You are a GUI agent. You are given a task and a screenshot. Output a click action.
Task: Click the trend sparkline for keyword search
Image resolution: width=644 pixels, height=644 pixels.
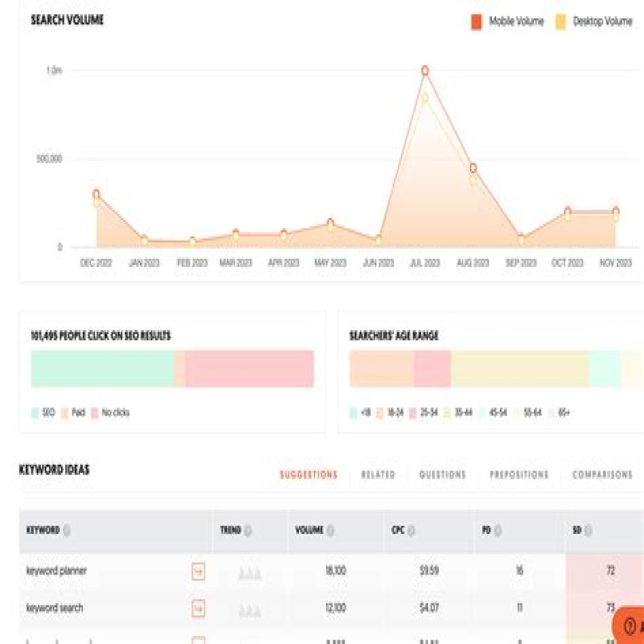250,611
